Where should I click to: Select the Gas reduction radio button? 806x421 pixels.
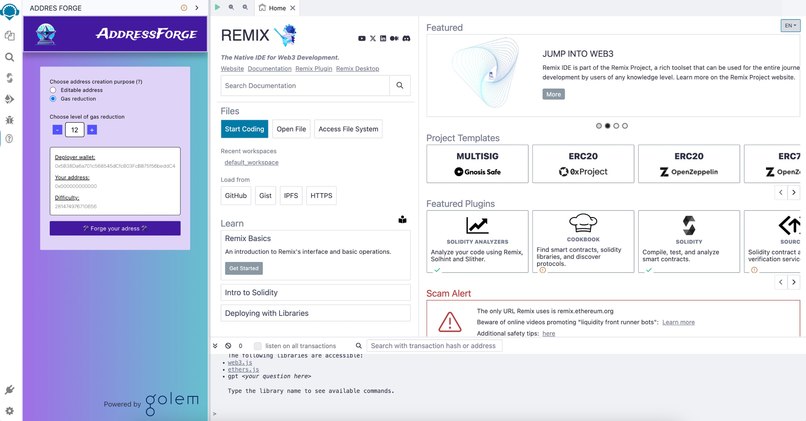[53, 99]
